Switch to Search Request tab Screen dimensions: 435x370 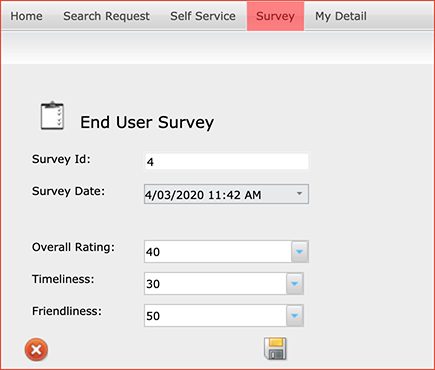[x=106, y=16]
